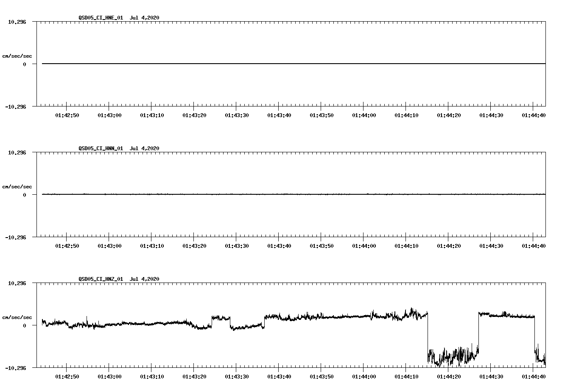The width and height of the screenshot is (576, 392).
Task: Click the 01:43:00 time label under HNN chart
Action: 109,246
